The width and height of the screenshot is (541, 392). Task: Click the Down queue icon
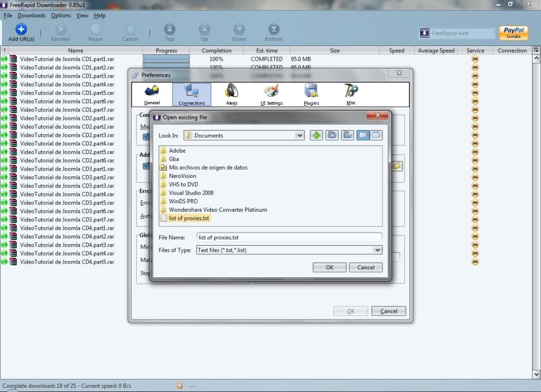tap(239, 30)
